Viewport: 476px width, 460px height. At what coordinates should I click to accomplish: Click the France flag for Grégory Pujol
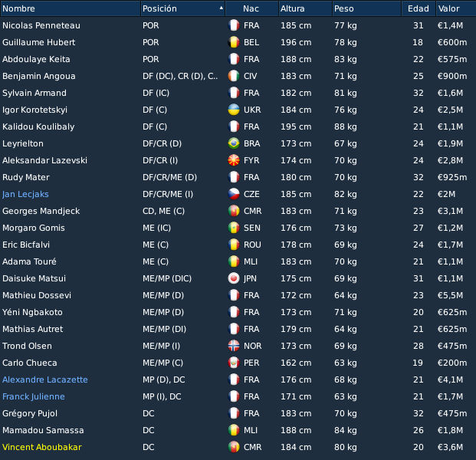tap(234, 413)
